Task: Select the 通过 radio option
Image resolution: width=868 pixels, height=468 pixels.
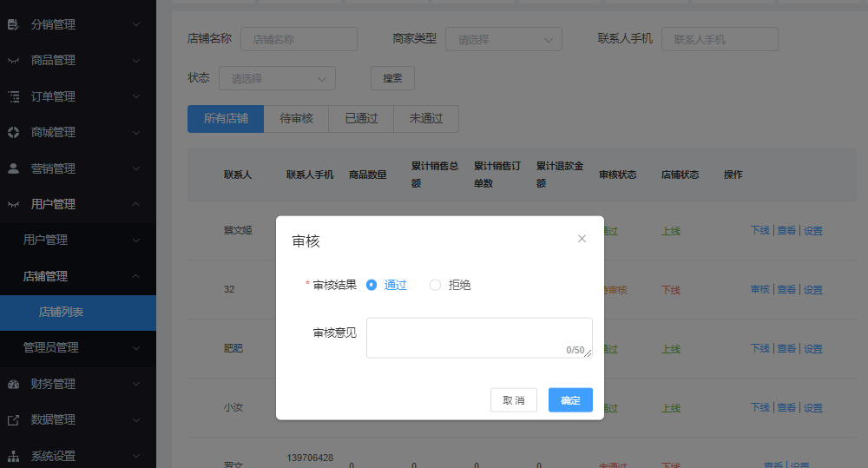Action: pos(372,285)
